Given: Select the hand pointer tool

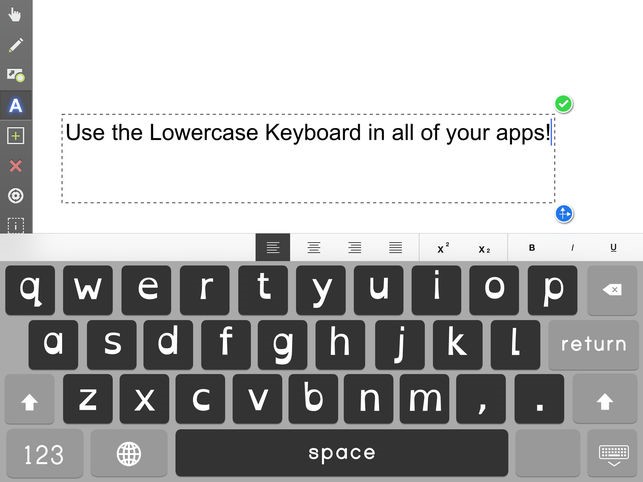Looking at the screenshot, I should pos(15,15).
